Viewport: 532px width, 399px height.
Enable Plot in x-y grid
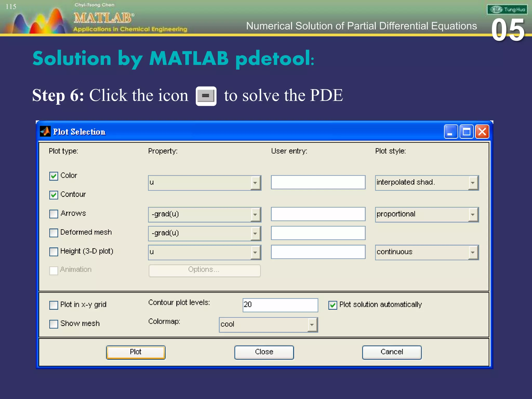pyautogui.click(x=54, y=305)
